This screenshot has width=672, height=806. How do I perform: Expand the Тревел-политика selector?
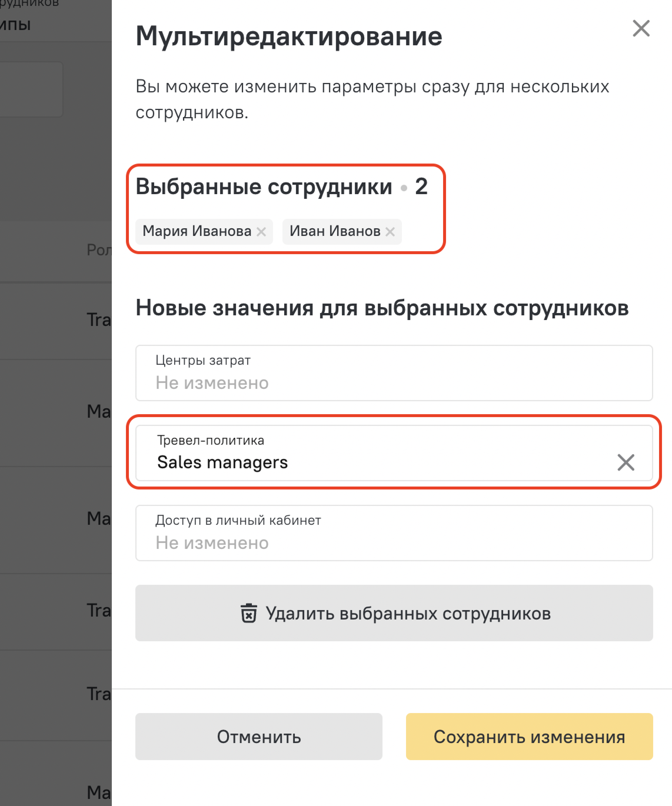point(394,453)
